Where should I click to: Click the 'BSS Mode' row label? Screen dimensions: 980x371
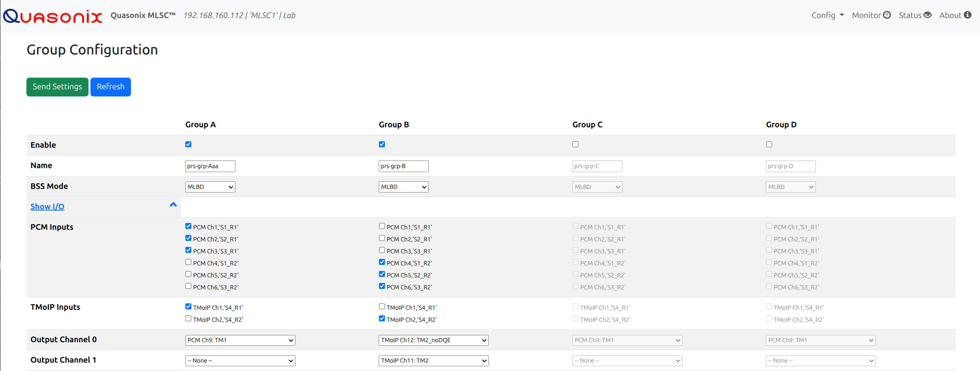tap(49, 186)
